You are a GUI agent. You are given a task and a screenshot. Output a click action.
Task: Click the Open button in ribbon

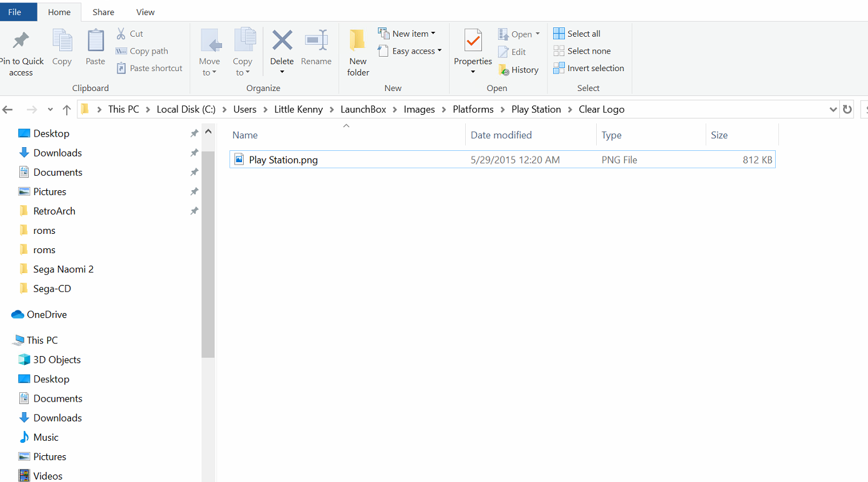tap(519, 34)
